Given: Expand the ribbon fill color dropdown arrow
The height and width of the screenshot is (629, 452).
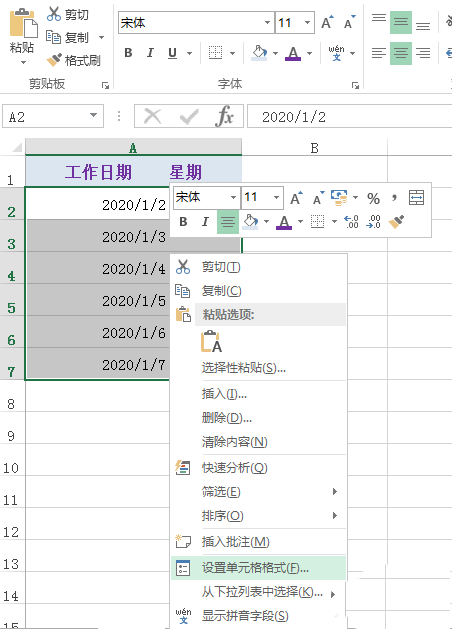Looking at the screenshot, I should click(275, 53).
